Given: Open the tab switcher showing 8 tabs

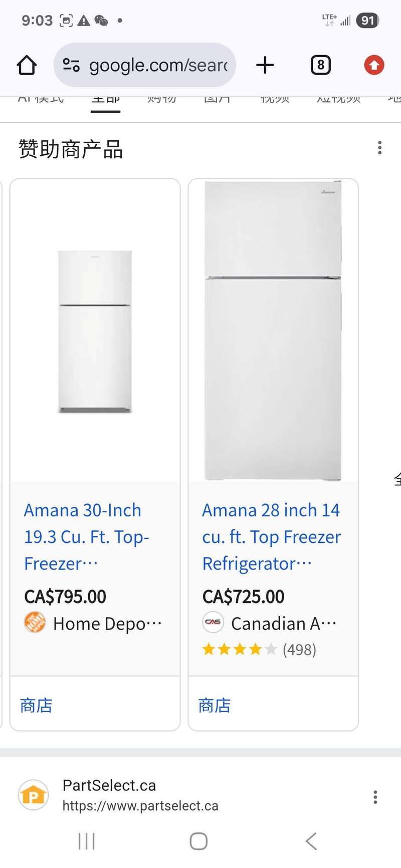Looking at the screenshot, I should [321, 65].
